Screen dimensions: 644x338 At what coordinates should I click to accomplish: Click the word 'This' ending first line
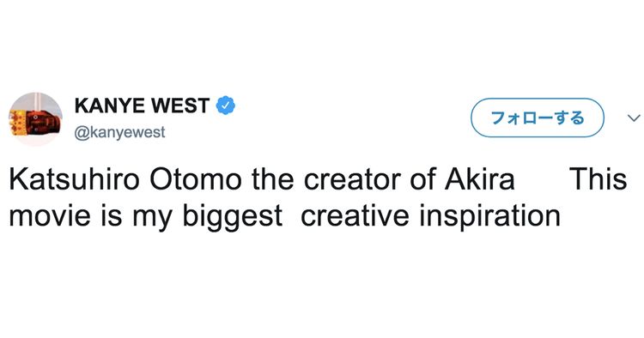pyautogui.click(x=598, y=179)
